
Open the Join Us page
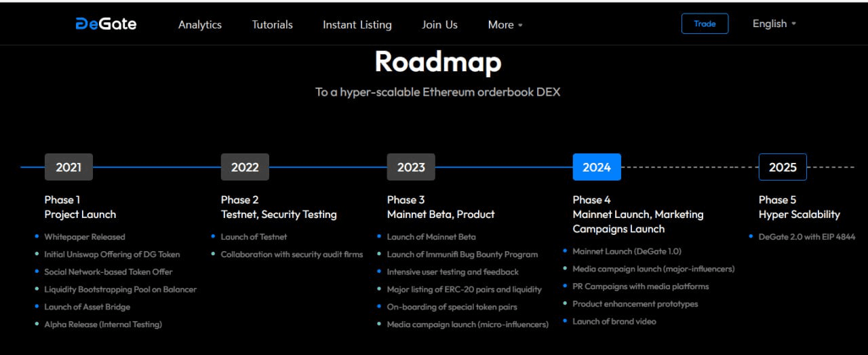coord(439,24)
